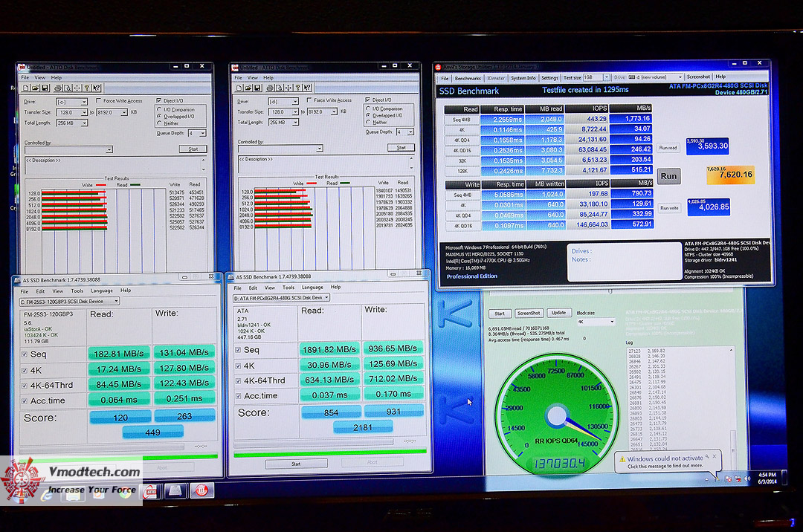Open Settings menu in Anvil's Storage Utilities
803x532 pixels.
pyautogui.click(x=549, y=78)
